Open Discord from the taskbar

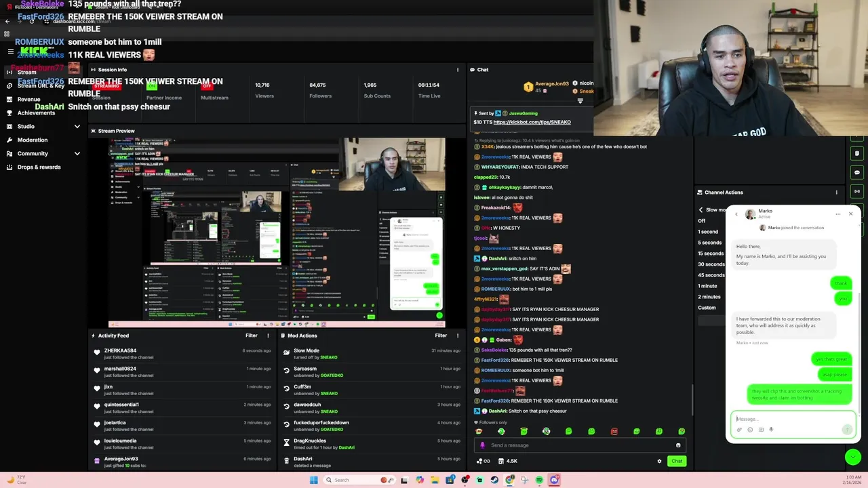click(554, 480)
